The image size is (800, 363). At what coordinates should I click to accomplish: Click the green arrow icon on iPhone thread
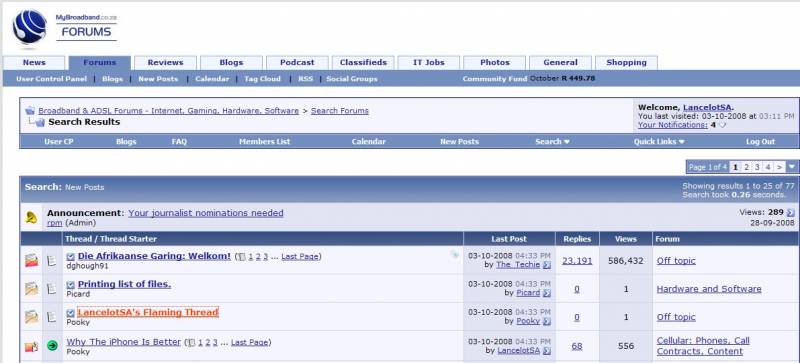tap(52, 346)
